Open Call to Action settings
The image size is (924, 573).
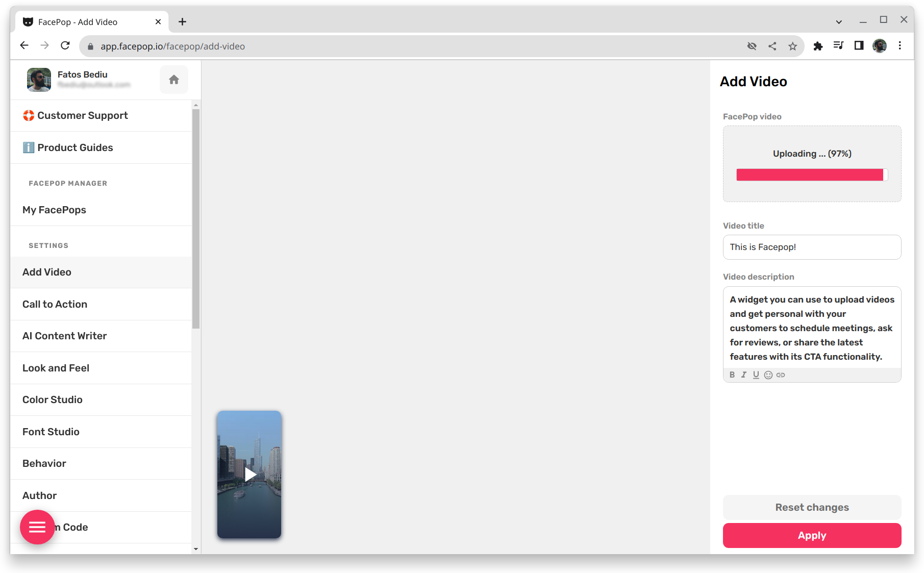(101, 305)
